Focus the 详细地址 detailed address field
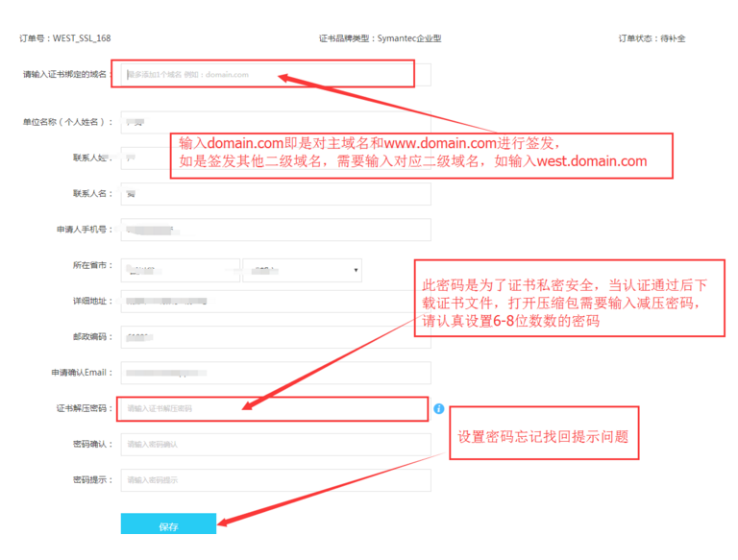Viewport: 738px width, 560px height. click(275, 302)
